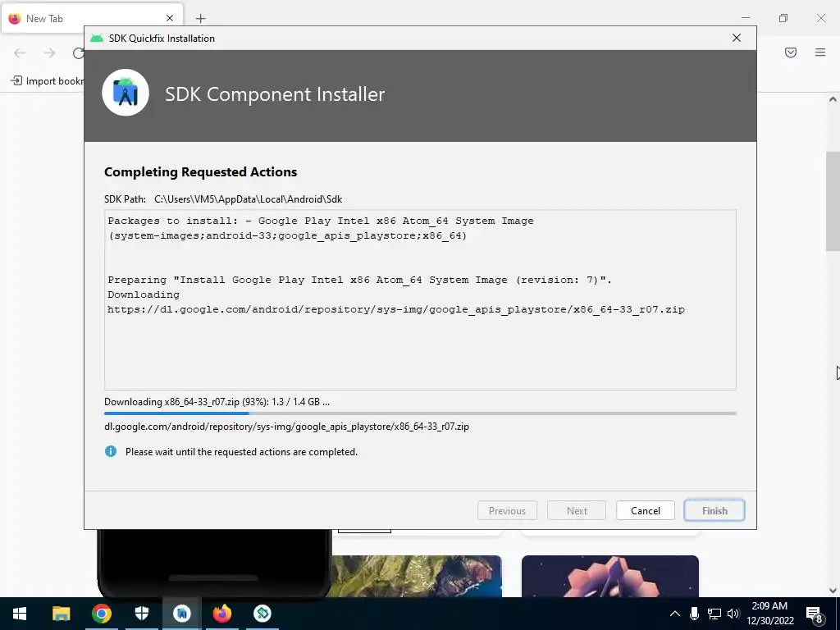
Task: Click 'Completing Requested Actions' heading
Action: 200,172
